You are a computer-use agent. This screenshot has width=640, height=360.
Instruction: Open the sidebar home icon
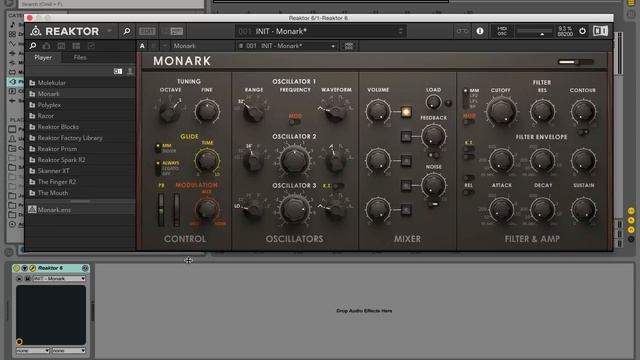(x=47, y=46)
